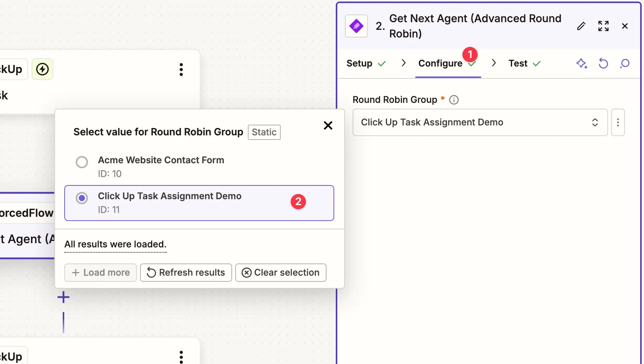The height and width of the screenshot is (364, 644).
Task: Click the purple Advanced Round Robin app icon
Action: [356, 26]
